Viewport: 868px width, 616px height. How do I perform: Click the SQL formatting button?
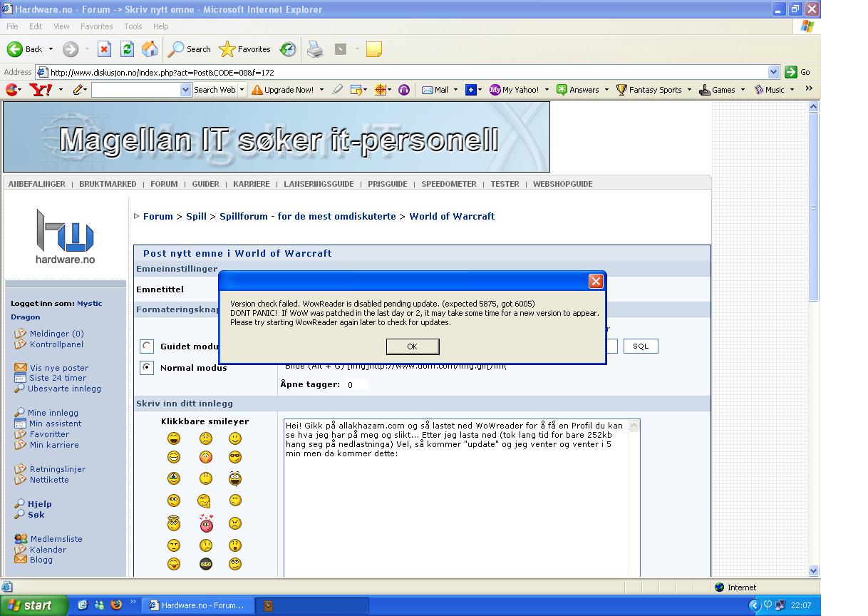click(641, 346)
